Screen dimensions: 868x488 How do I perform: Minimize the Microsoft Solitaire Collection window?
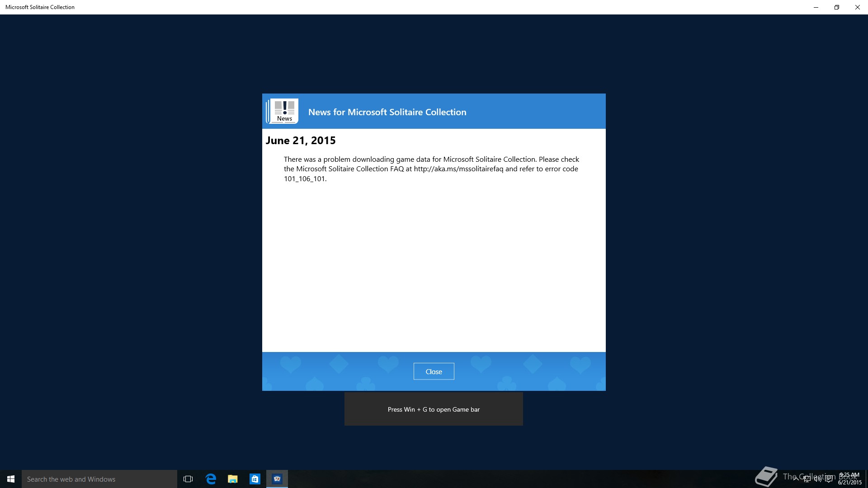(816, 7)
